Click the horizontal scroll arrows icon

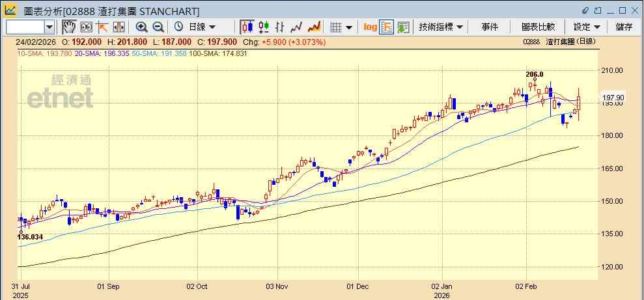[119, 27]
